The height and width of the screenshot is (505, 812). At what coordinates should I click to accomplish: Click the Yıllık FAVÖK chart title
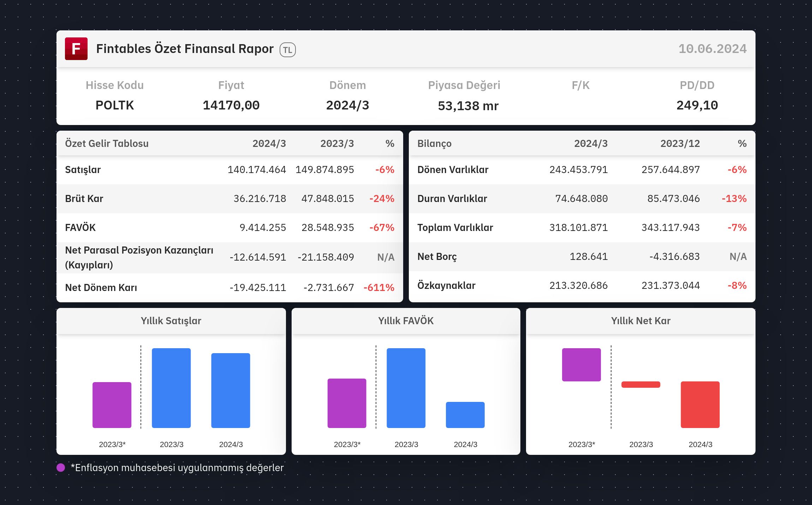pyautogui.click(x=406, y=321)
